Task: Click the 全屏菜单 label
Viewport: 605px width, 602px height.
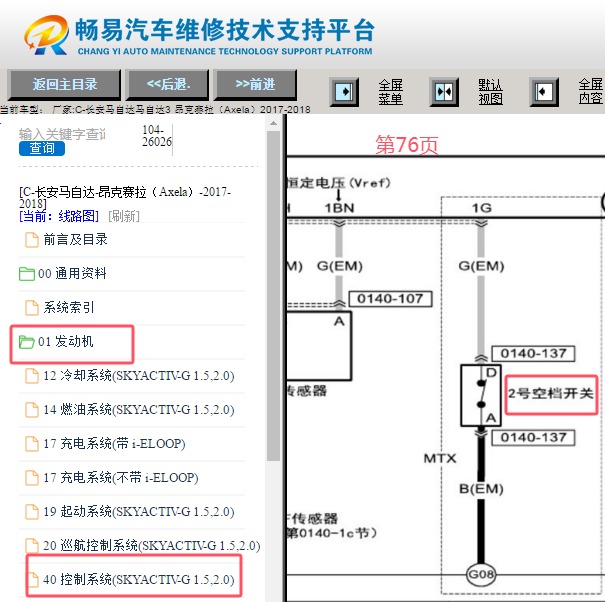Action: click(x=390, y=92)
